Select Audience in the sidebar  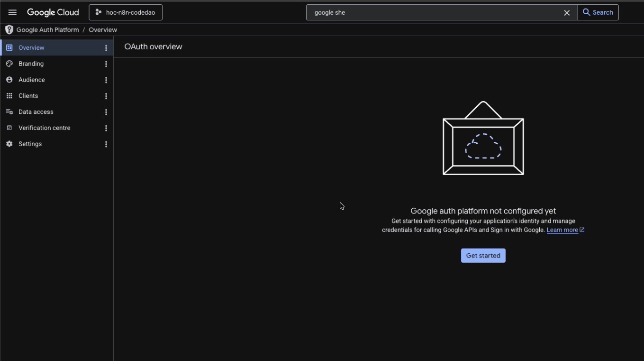57,80
